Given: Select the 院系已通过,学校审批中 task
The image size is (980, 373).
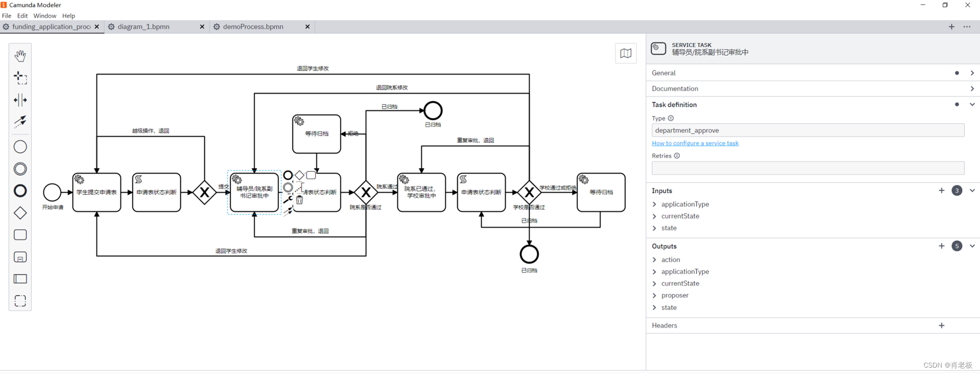Looking at the screenshot, I should 421,192.
